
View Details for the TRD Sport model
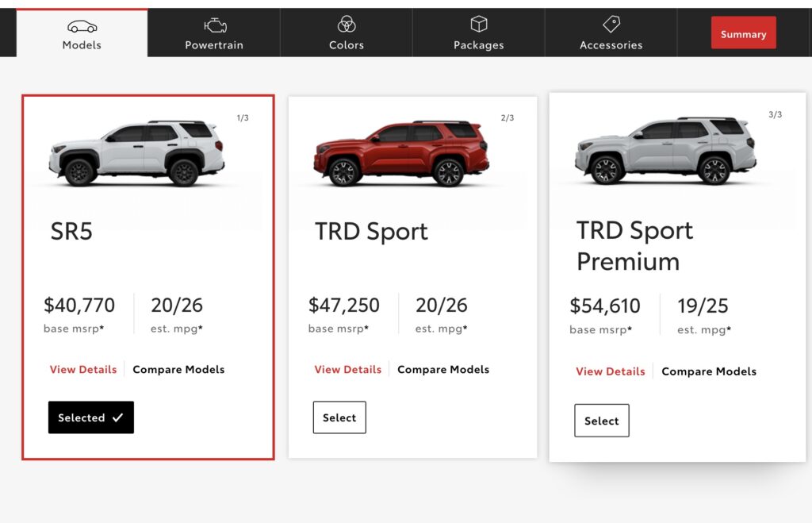pos(347,369)
